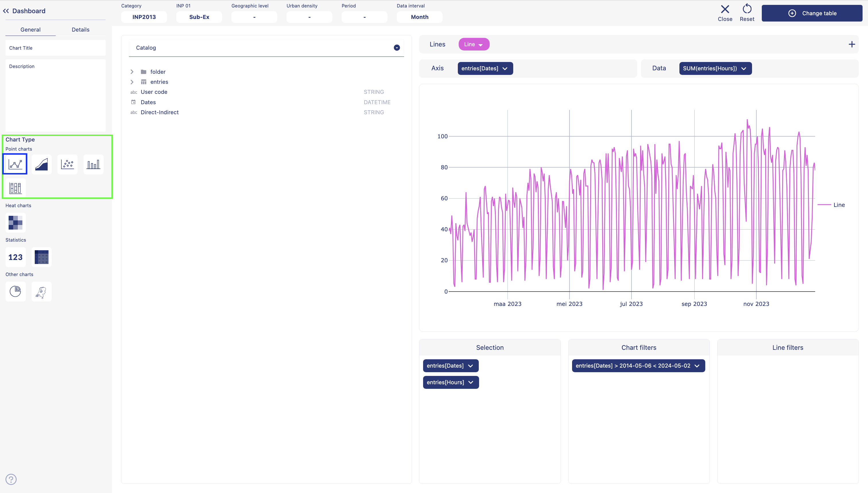The height and width of the screenshot is (493, 868).
Task: Choose the pie chart icon
Action: [x=15, y=291]
